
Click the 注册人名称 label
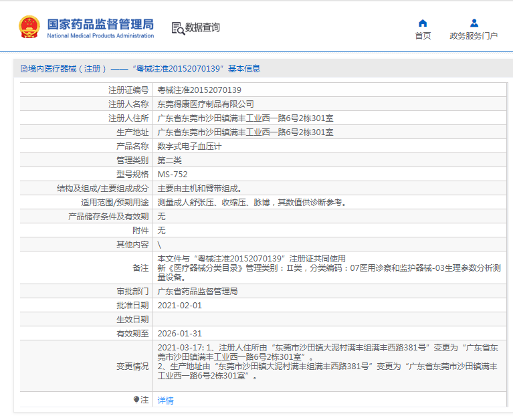[x=128, y=104]
